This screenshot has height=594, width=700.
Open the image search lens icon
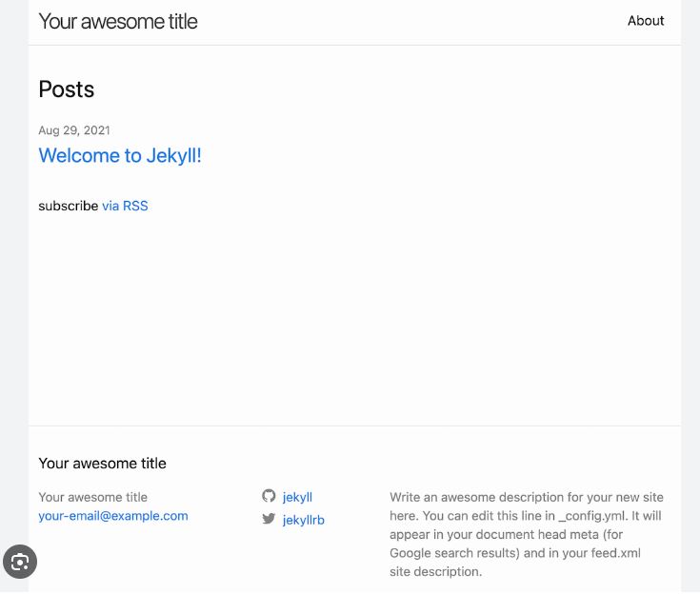(x=20, y=562)
